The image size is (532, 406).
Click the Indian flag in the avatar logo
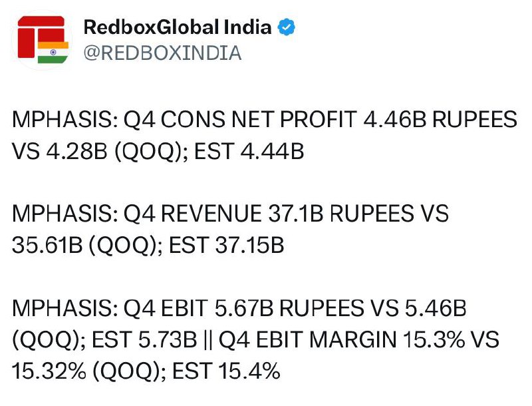click(x=53, y=53)
